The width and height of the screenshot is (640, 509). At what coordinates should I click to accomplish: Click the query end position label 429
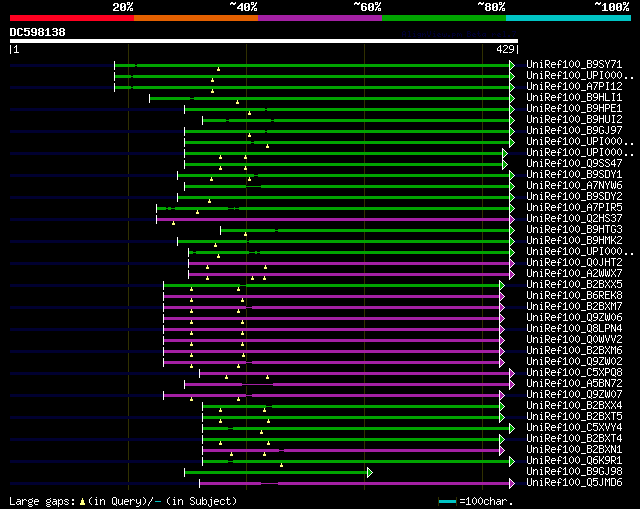(505, 49)
